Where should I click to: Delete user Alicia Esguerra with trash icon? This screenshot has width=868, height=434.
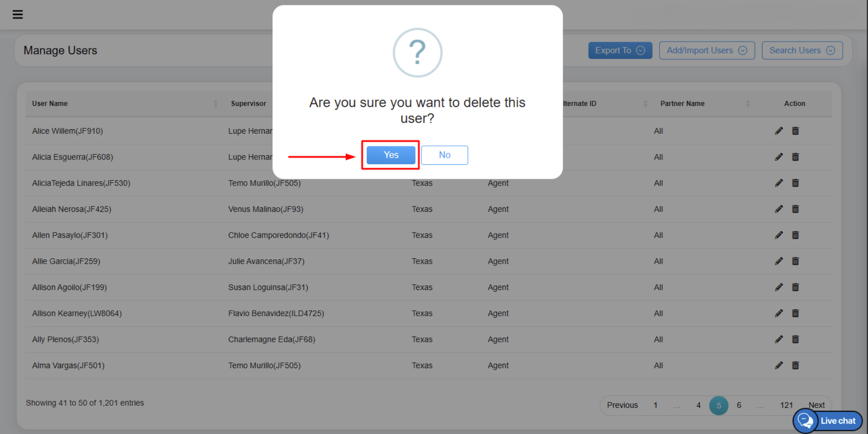(795, 157)
